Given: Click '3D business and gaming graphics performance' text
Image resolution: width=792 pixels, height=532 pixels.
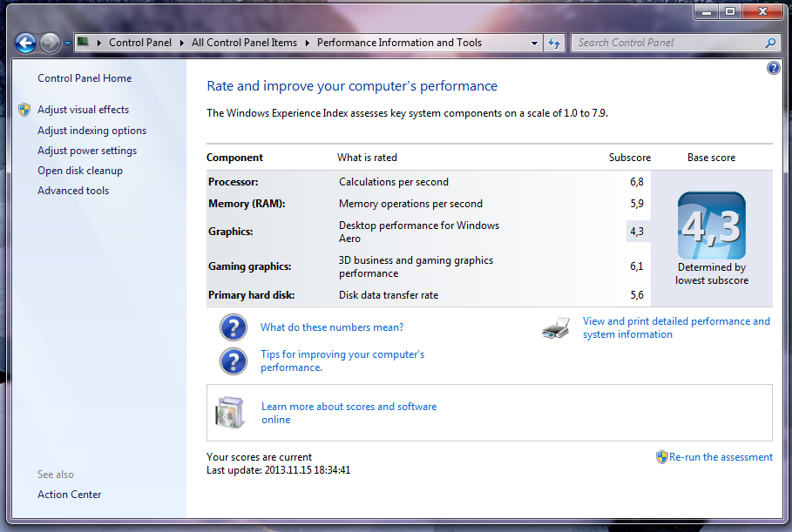Looking at the screenshot, I should pos(416,266).
